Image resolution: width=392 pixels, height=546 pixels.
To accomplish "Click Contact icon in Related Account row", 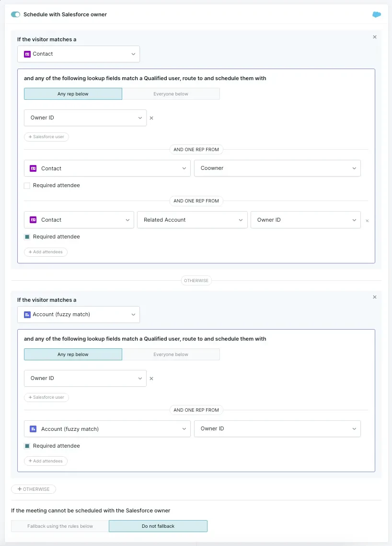I will (33, 220).
